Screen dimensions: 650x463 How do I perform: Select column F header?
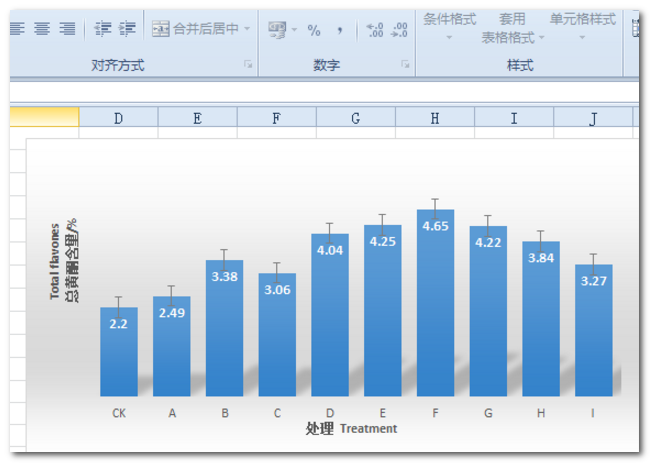[x=277, y=118]
